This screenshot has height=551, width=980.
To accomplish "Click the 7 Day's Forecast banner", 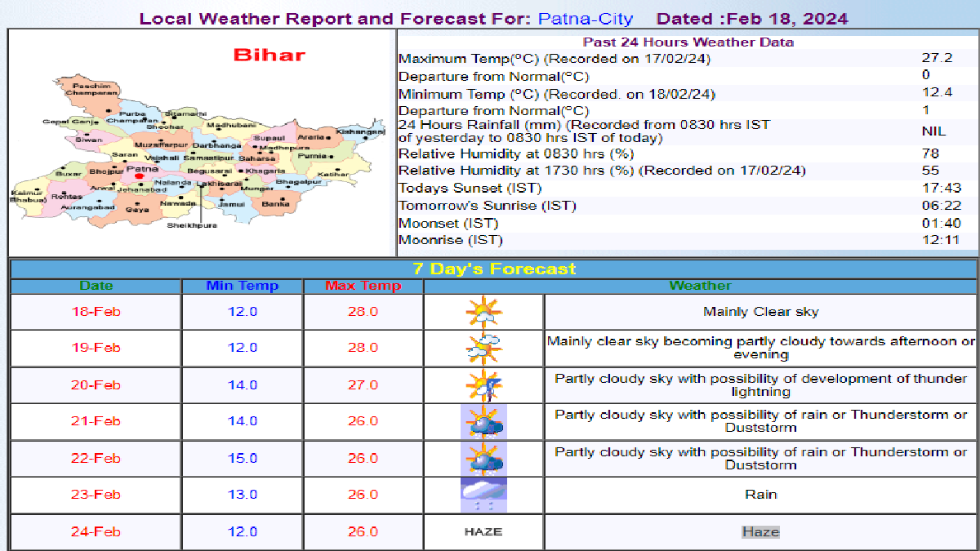I will tap(490, 269).
